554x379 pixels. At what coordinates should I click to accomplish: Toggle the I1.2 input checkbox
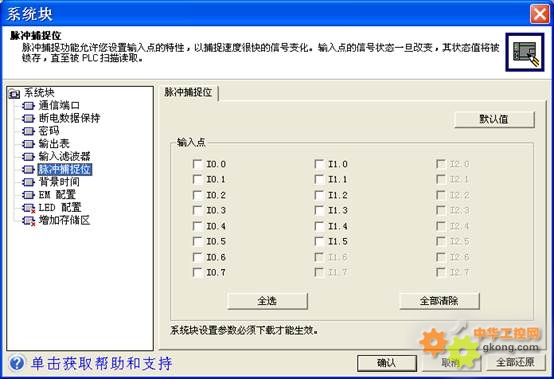[319, 195]
